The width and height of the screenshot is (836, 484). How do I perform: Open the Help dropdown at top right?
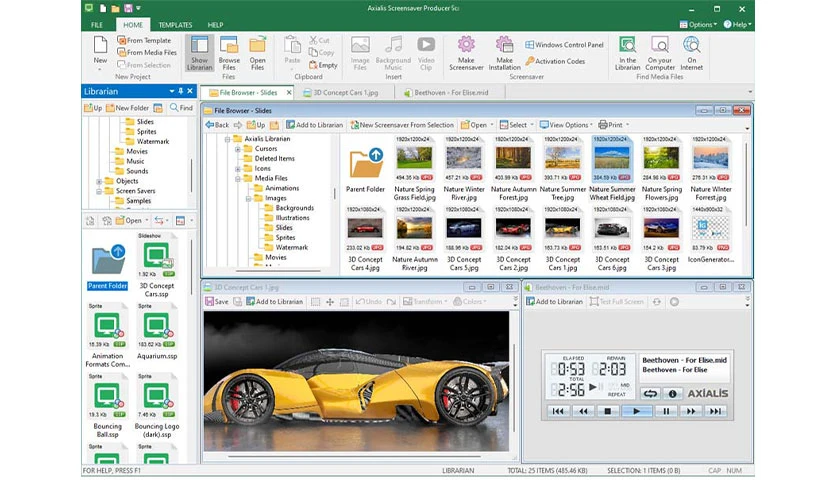[x=737, y=25]
